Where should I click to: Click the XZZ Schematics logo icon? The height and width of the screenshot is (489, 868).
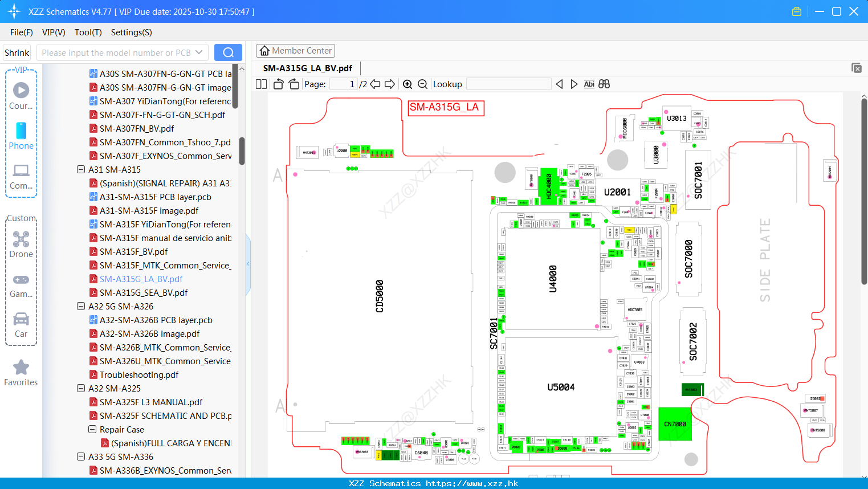point(14,11)
